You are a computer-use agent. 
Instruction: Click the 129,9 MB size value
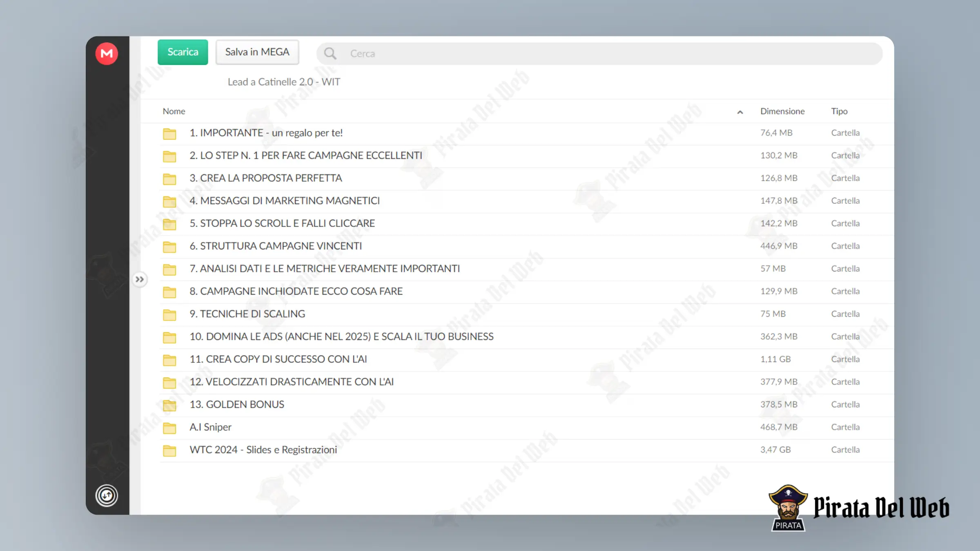point(779,291)
